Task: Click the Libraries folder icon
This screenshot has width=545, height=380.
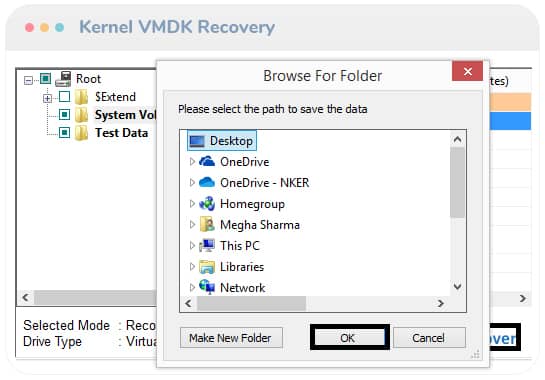Action: (207, 267)
